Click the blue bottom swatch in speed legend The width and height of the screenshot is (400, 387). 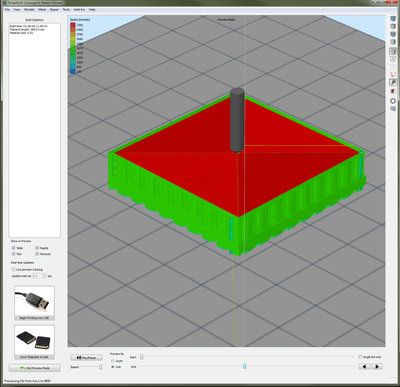pyautogui.click(x=73, y=71)
